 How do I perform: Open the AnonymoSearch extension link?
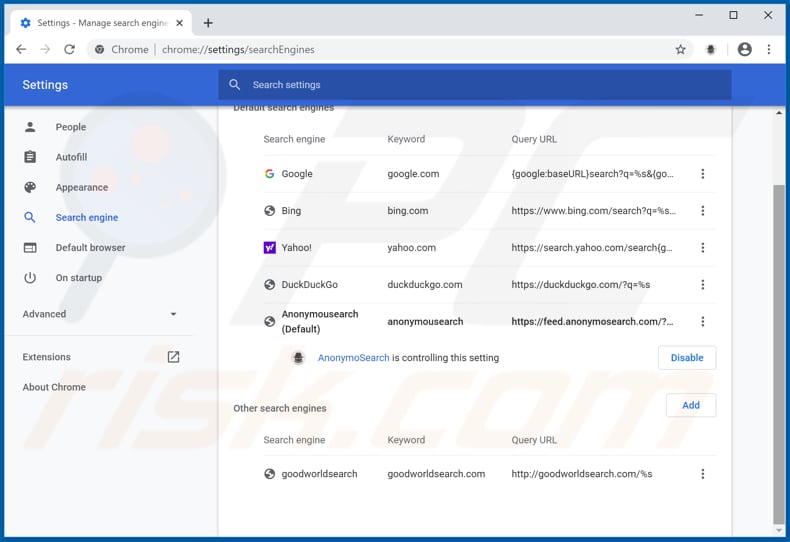pyautogui.click(x=353, y=358)
